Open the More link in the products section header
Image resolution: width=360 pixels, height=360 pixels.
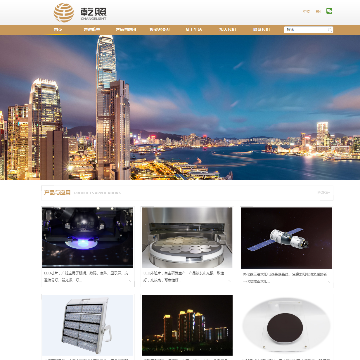(324, 193)
